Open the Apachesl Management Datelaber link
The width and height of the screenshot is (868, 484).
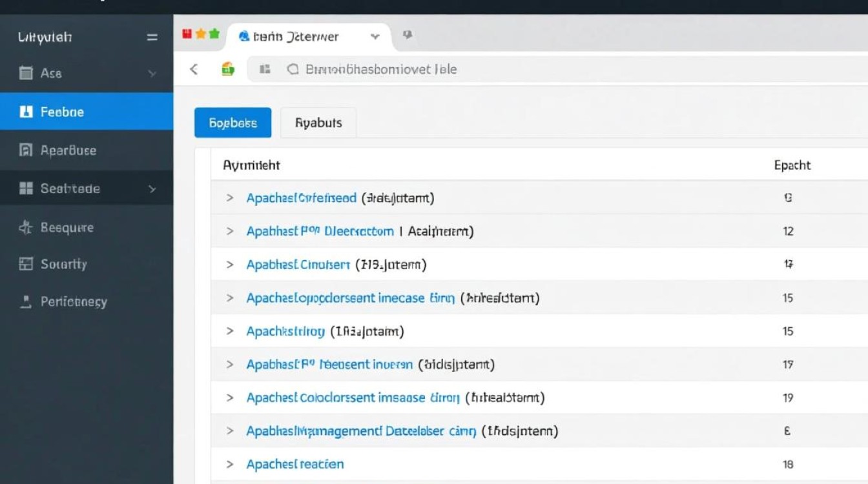pyautogui.click(x=361, y=430)
